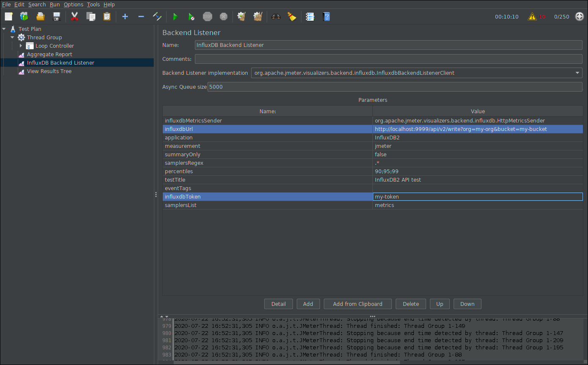Viewport: 588px width, 365px height.
Task: Select InfluxDB Backend Listener tree node
Action: (60, 63)
